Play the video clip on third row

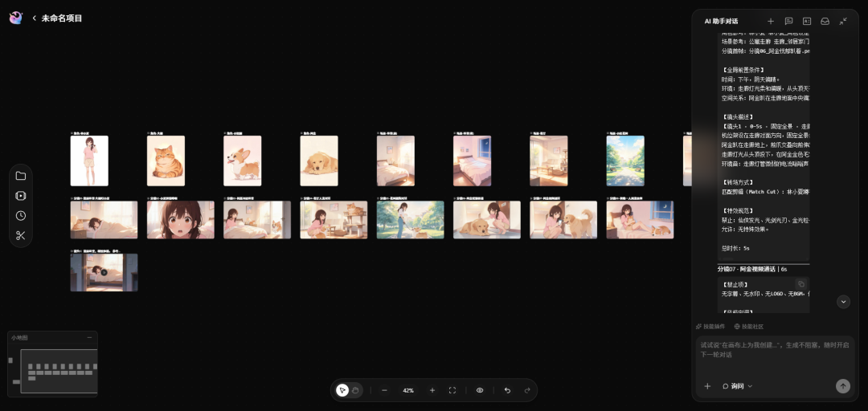pos(104,272)
